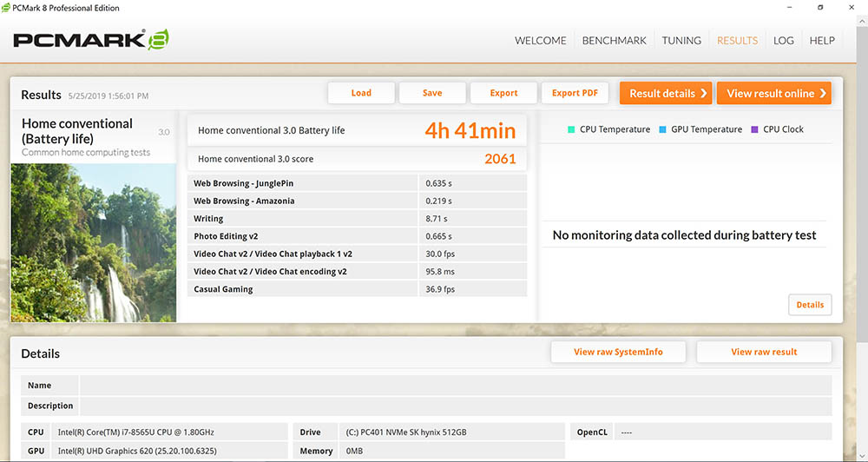Screen dimensions: 868x462
Task: Click the Export button
Action: tap(503, 93)
